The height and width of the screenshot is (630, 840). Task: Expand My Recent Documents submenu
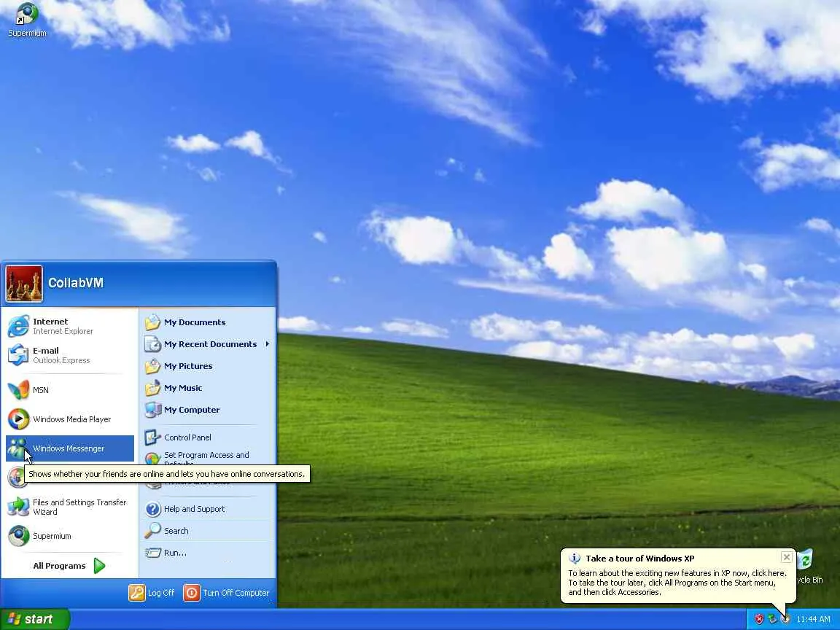(x=207, y=344)
